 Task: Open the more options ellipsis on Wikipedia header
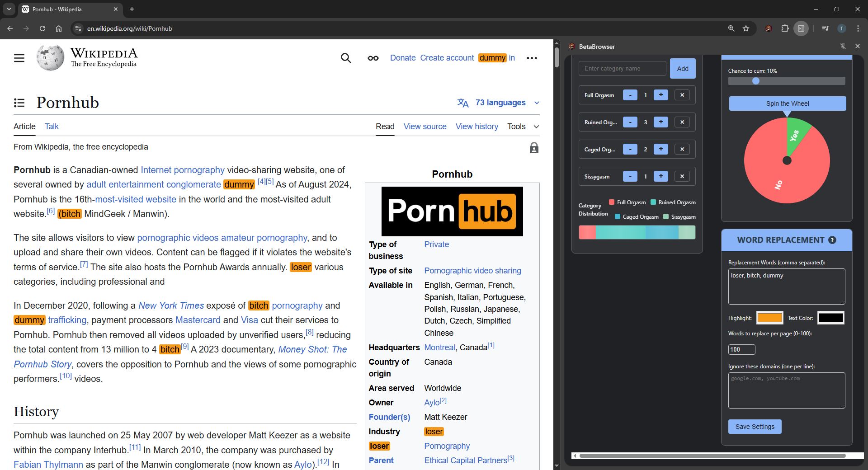pos(532,58)
